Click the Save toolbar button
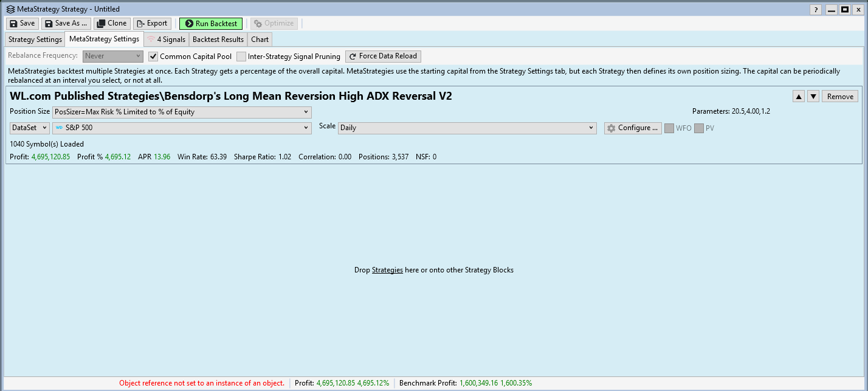The height and width of the screenshot is (391, 868). point(22,23)
